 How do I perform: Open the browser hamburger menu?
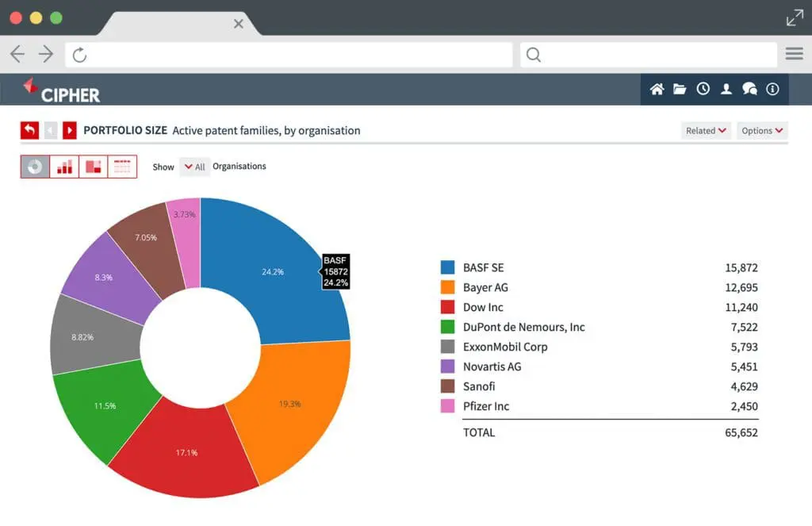(x=794, y=54)
